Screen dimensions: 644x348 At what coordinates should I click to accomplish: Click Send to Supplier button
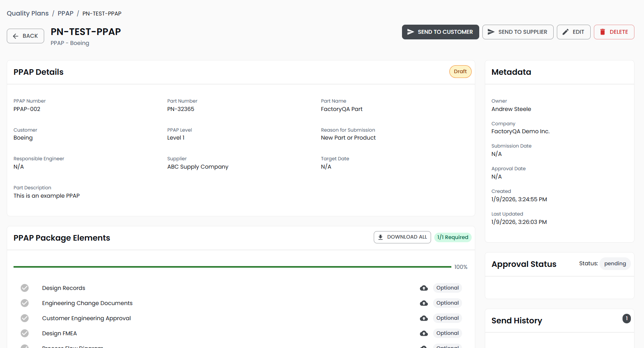click(517, 32)
